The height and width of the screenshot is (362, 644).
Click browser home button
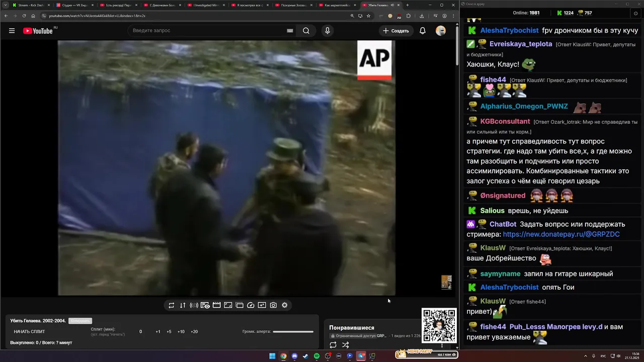point(33,16)
